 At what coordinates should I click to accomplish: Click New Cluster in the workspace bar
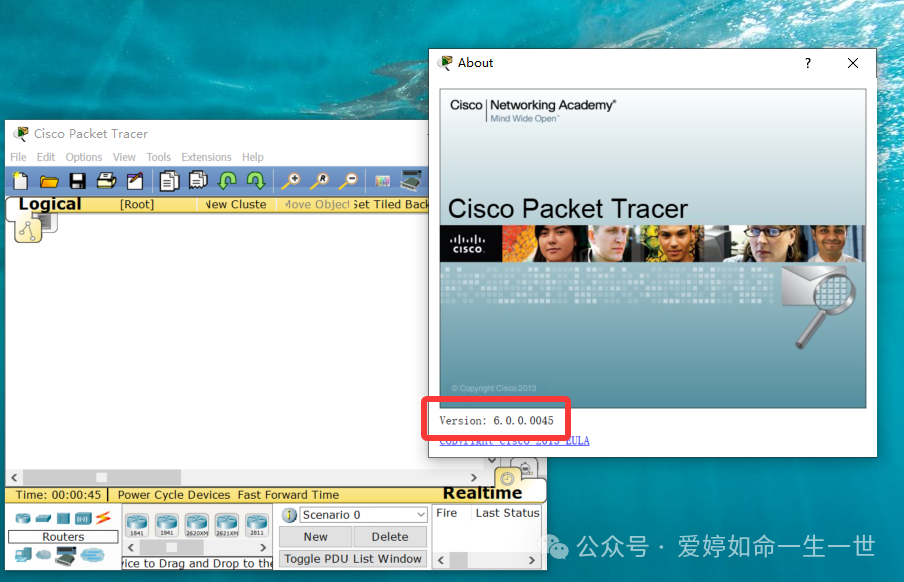pos(236,204)
